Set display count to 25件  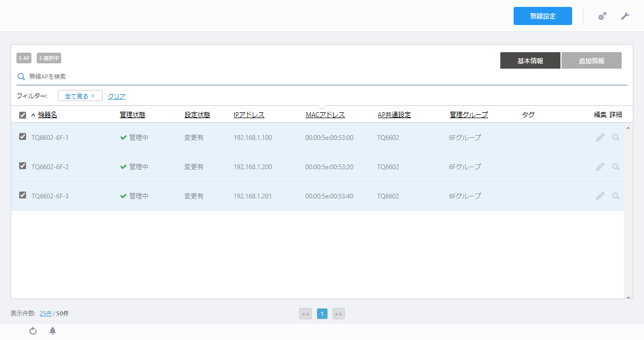pyautogui.click(x=46, y=313)
